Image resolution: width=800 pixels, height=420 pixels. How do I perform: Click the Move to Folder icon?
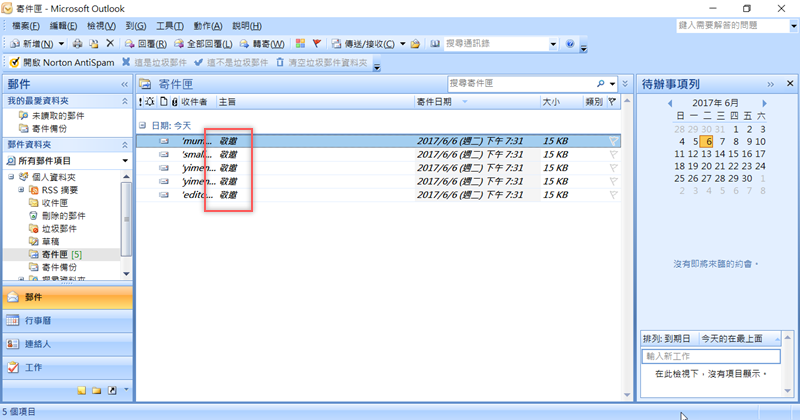93,44
